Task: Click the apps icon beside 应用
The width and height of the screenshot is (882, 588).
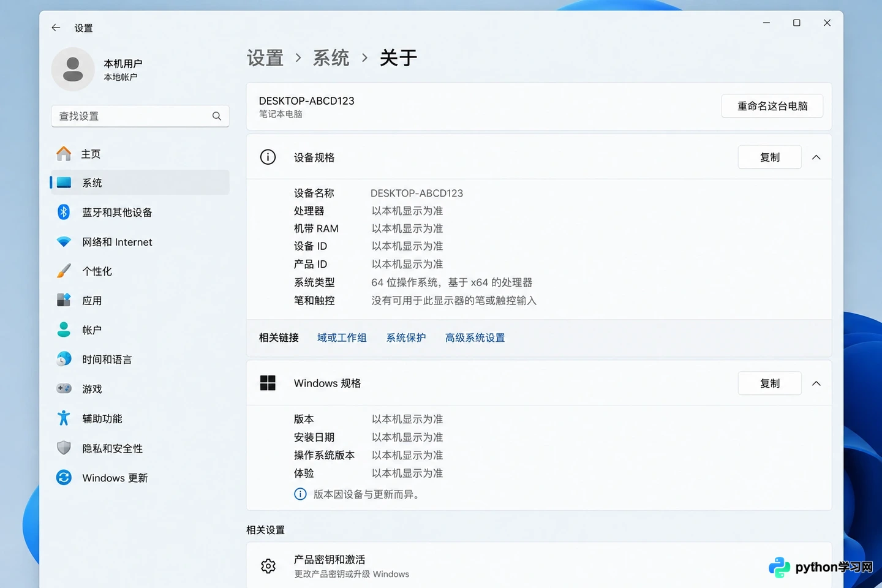Action: pos(64,300)
